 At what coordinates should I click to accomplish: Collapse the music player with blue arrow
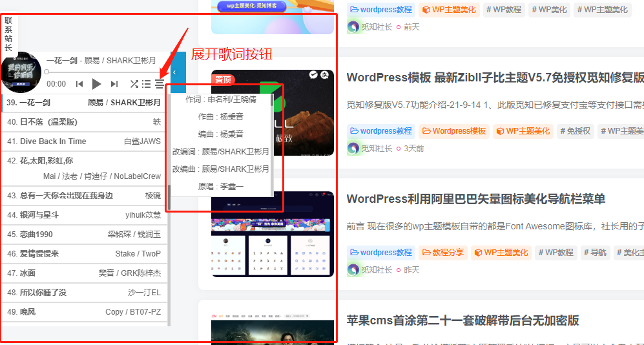point(178,72)
